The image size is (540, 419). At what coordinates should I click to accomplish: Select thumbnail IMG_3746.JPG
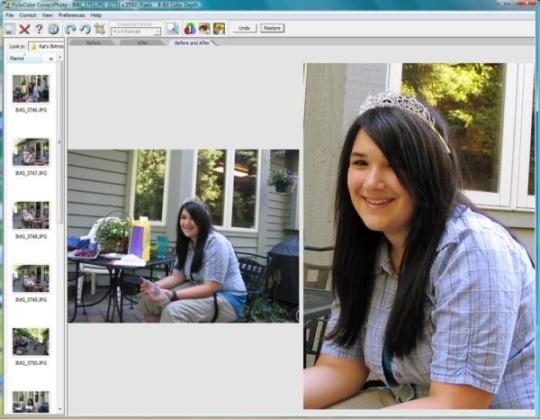pos(31,88)
